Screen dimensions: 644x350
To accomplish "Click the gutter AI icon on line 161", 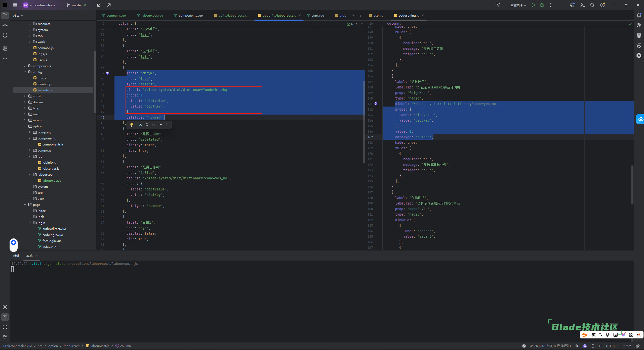I will [376, 104].
